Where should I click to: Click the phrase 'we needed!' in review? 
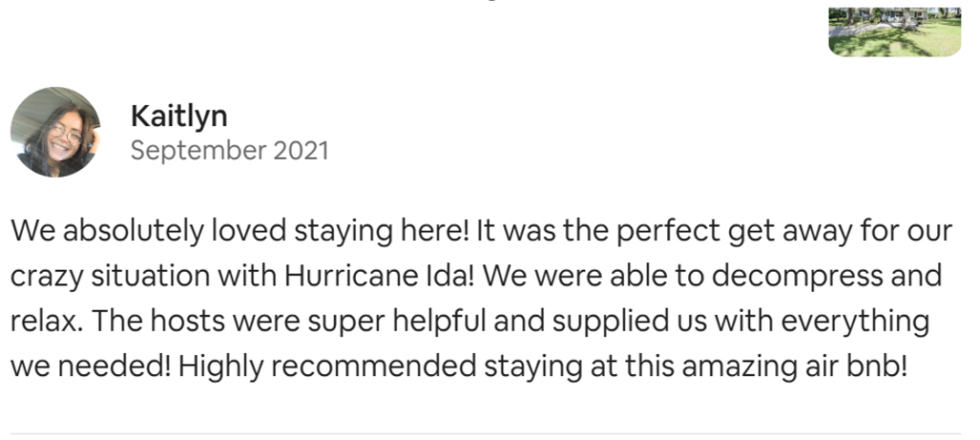(x=91, y=366)
